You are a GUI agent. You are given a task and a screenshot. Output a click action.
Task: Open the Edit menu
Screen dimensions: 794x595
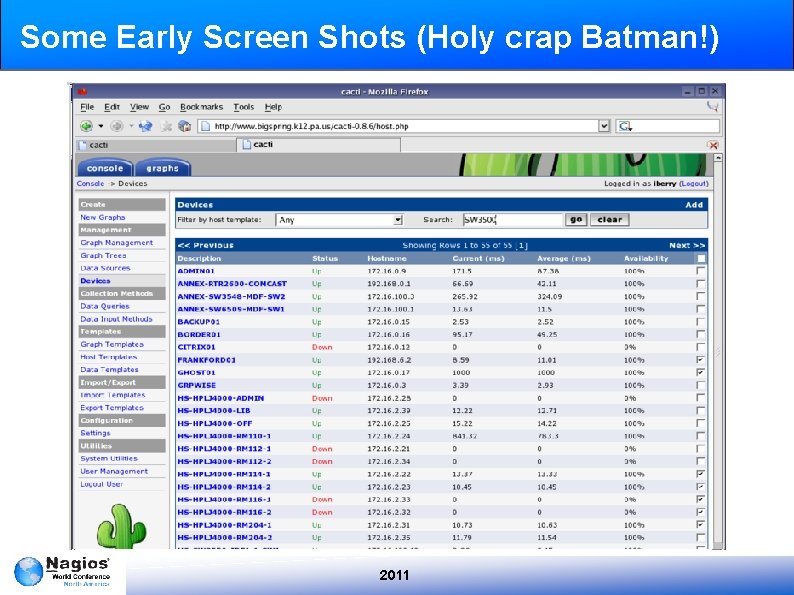(x=112, y=107)
